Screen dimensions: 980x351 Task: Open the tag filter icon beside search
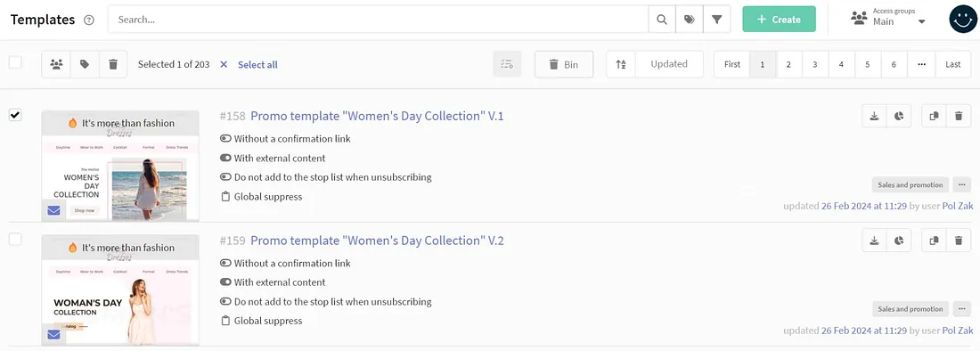tap(690, 20)
